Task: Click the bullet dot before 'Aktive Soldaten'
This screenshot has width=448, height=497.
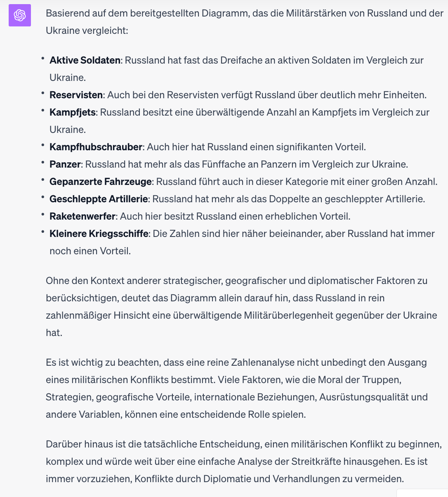Action: coord(43,59)
